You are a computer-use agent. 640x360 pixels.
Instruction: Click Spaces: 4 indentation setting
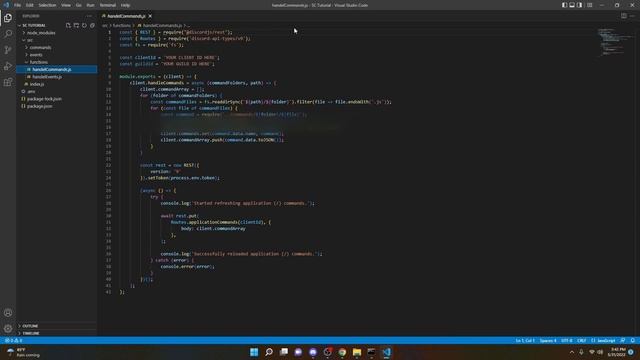pyautogui.click(x=548, y=340)
